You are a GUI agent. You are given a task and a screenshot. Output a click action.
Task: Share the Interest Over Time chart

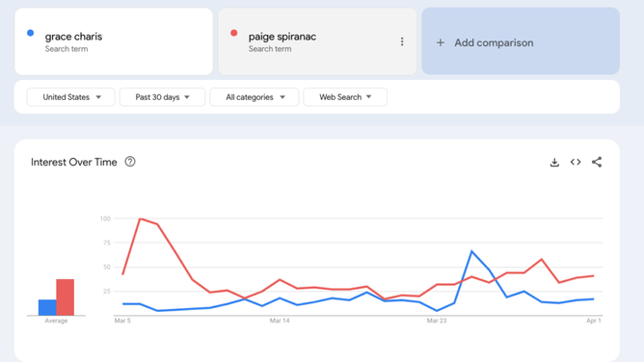tap(597, 162)
